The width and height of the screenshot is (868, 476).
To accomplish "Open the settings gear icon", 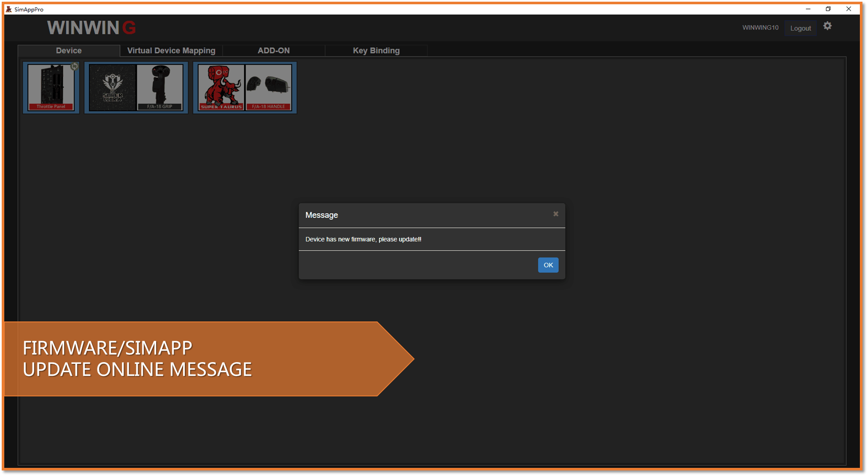I will (x=827, y=26).
